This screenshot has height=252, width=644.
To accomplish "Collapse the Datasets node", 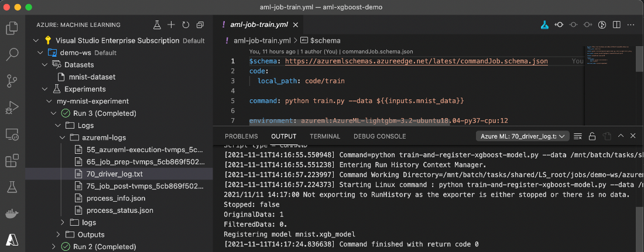I will 44,65.
